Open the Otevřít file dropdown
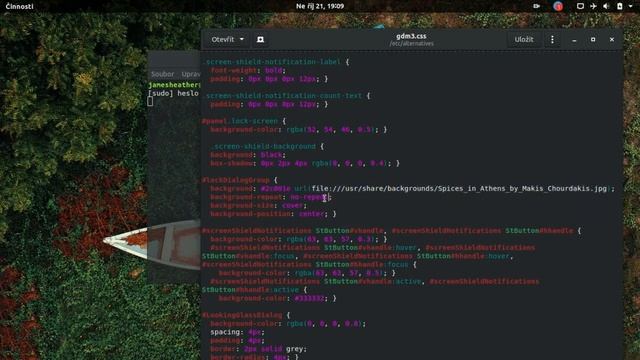 point(228,40)
